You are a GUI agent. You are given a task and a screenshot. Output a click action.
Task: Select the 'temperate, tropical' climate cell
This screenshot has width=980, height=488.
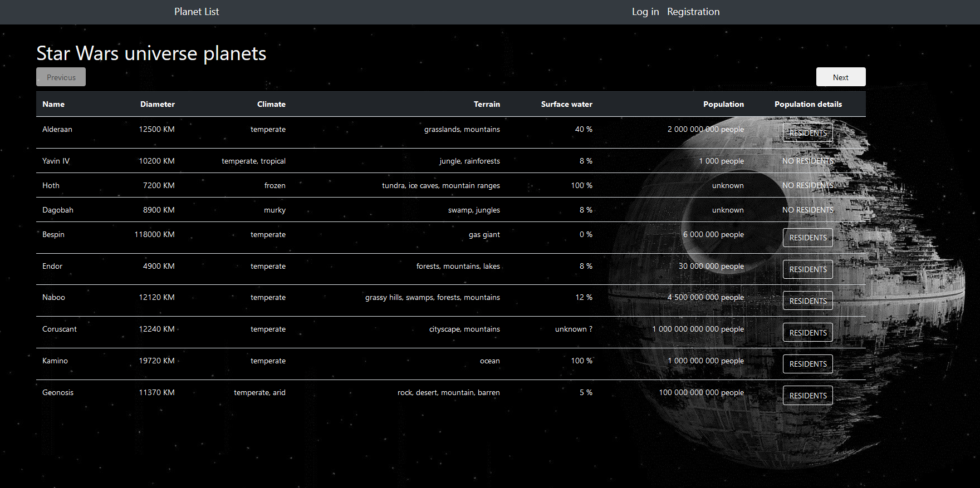pos(253,161)
